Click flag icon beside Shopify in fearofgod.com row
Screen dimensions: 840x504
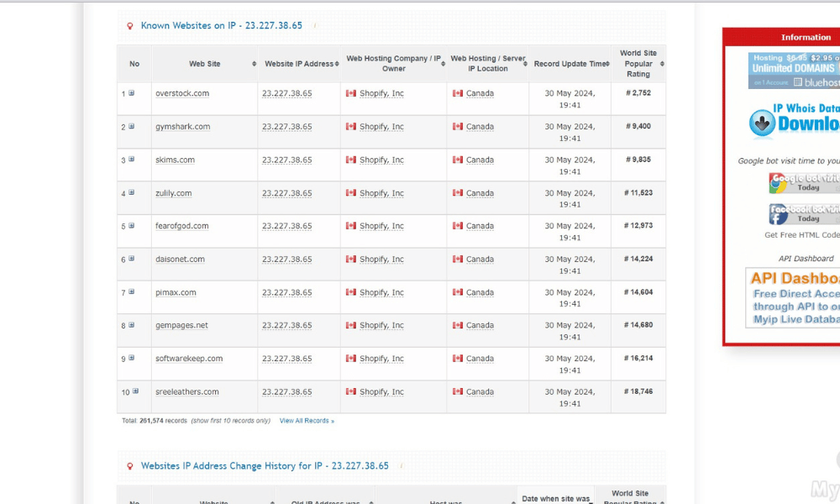point(351,226)
